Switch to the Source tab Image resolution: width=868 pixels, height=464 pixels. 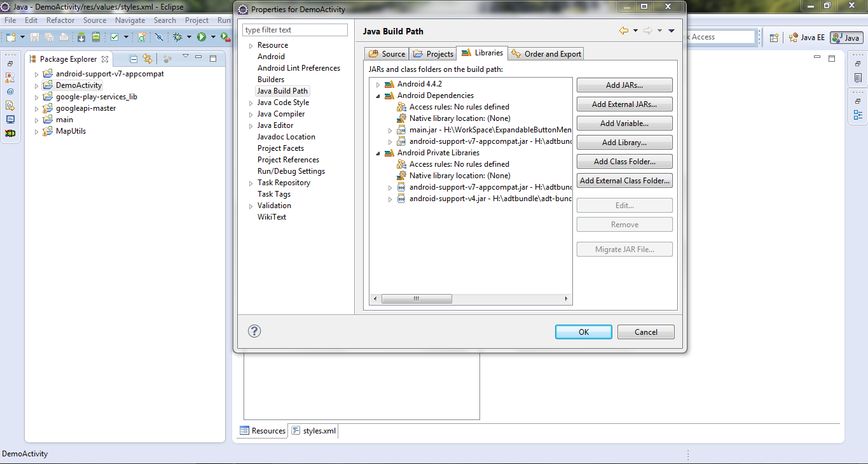387,54
